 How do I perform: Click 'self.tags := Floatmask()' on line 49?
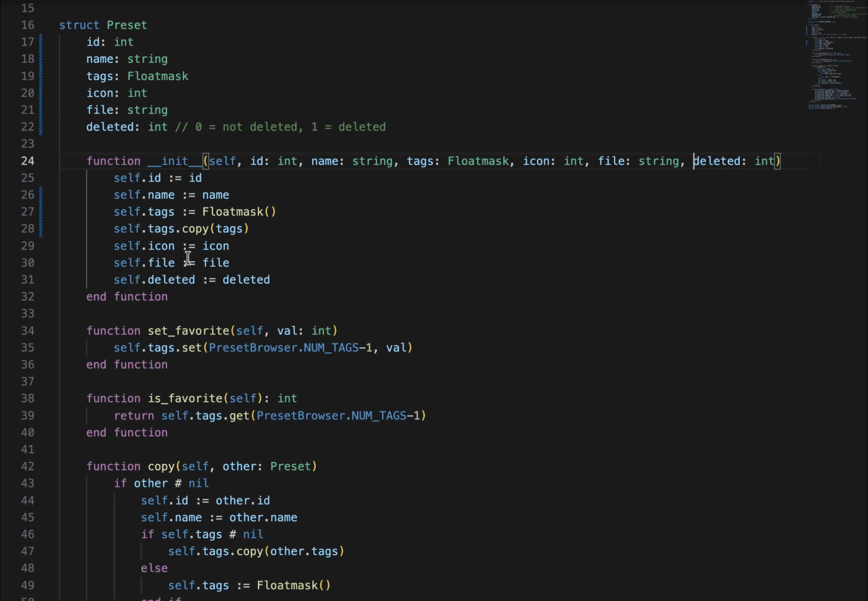(249, 586)
